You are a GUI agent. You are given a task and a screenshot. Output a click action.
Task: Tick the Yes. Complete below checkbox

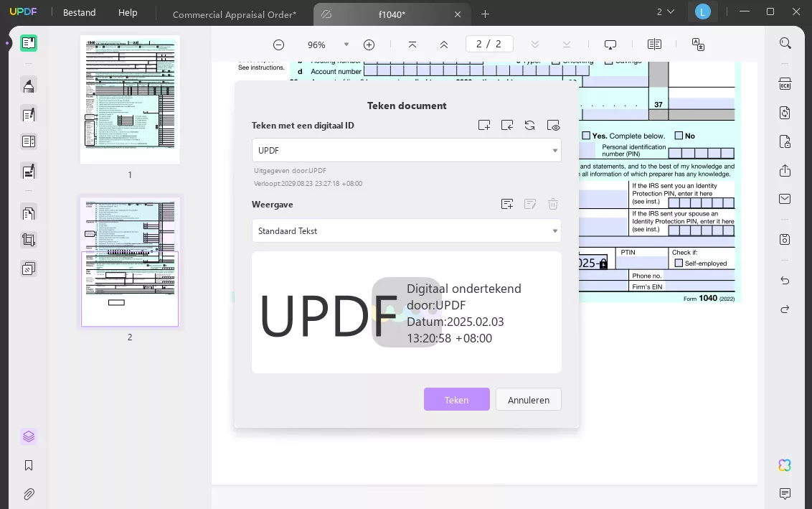click(586, 136)
